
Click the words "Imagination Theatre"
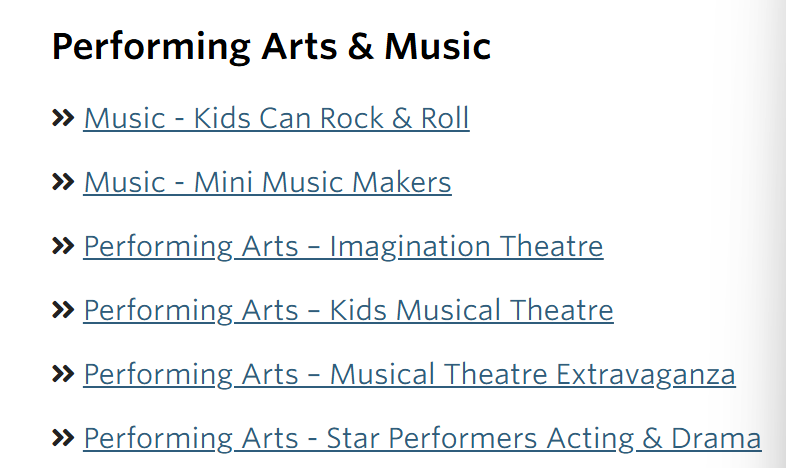[466, 247]
